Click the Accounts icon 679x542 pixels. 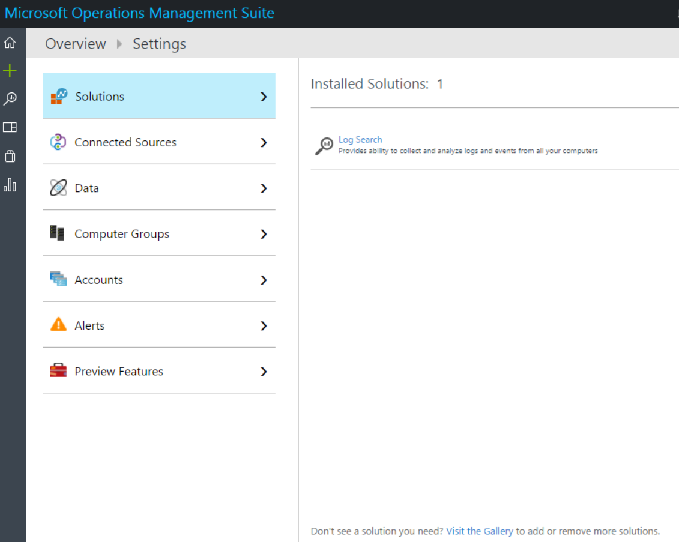58,279
